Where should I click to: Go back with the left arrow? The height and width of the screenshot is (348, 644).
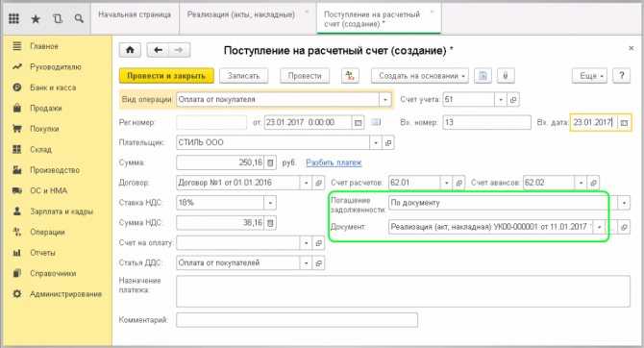click(x=159, y=50)
